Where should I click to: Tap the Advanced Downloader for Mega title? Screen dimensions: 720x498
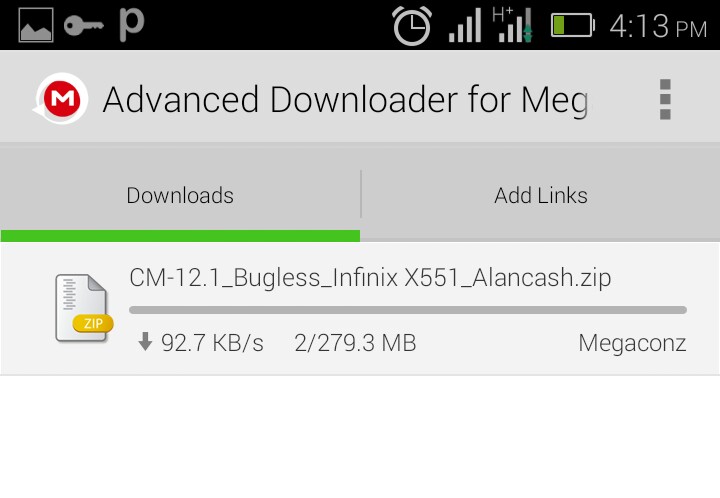coord(346,100)
